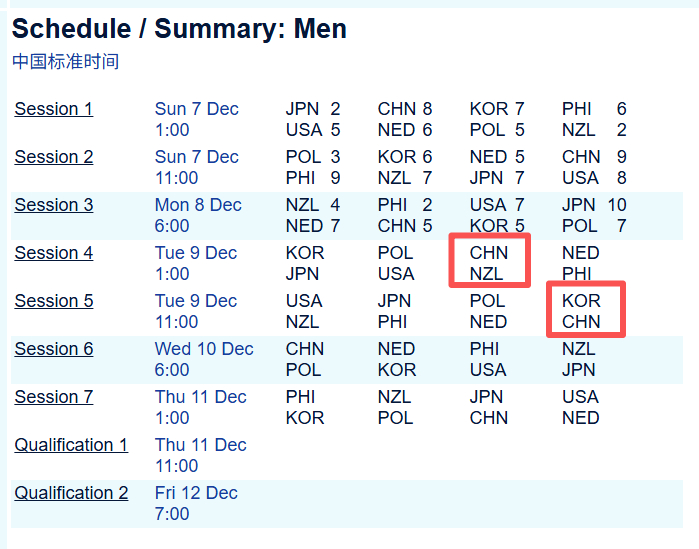
Task: Open the Session 2 link
Action: pos(53,157)
